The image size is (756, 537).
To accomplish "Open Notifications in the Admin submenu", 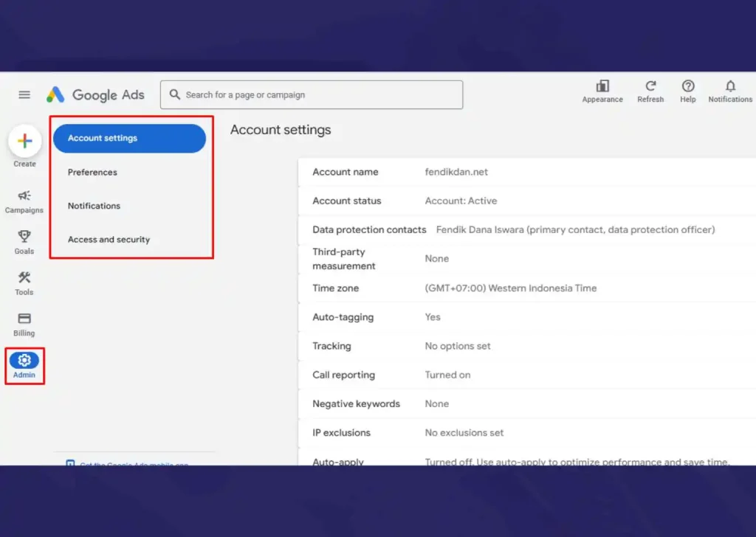I will pyautogui.click(x=94, y=206).
